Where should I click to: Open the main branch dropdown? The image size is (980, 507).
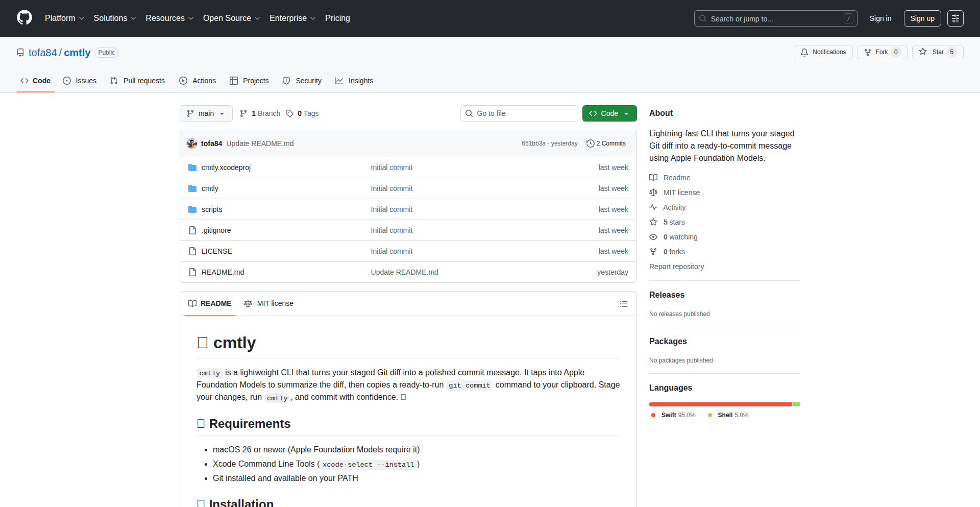point(206,113)
